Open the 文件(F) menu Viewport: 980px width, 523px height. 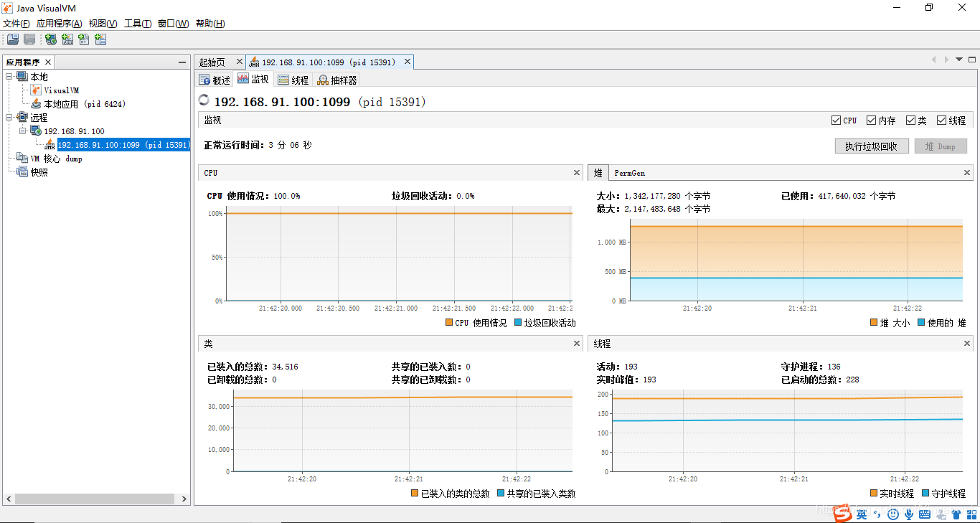pyautogui.click(x=17, y=24)
